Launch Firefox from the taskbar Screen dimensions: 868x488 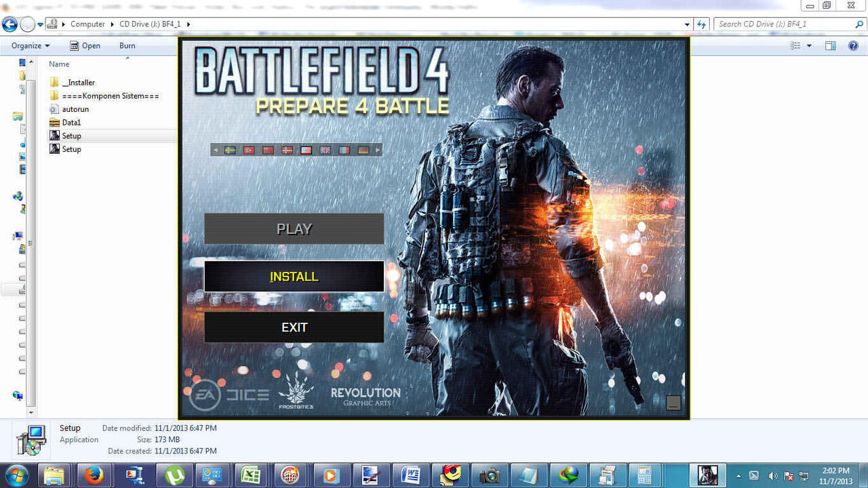94,476
